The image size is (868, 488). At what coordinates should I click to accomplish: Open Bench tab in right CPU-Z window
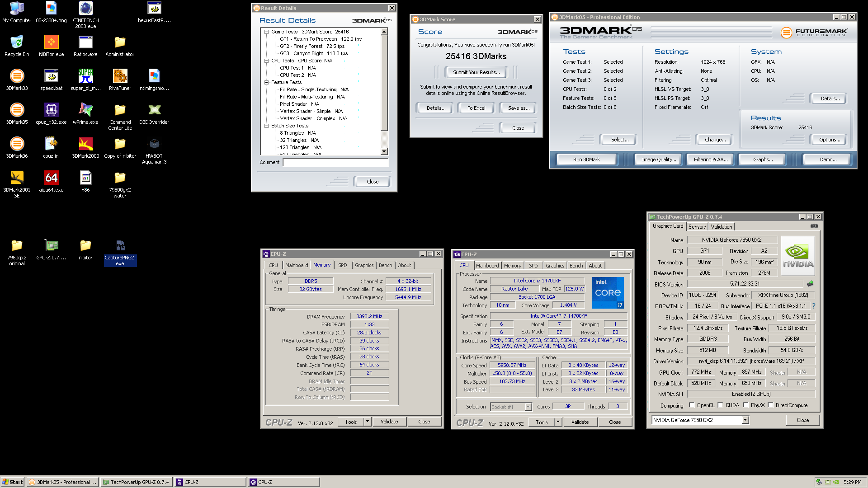coord(576,266)
